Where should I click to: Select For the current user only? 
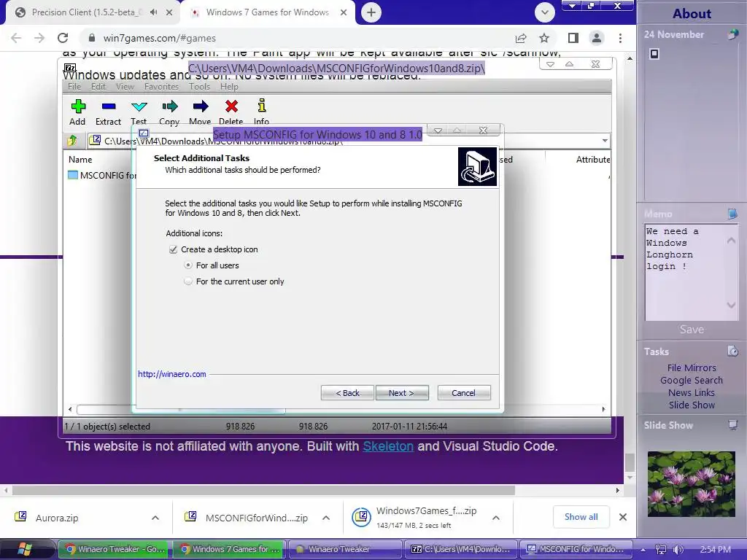[x=188, y=281]
